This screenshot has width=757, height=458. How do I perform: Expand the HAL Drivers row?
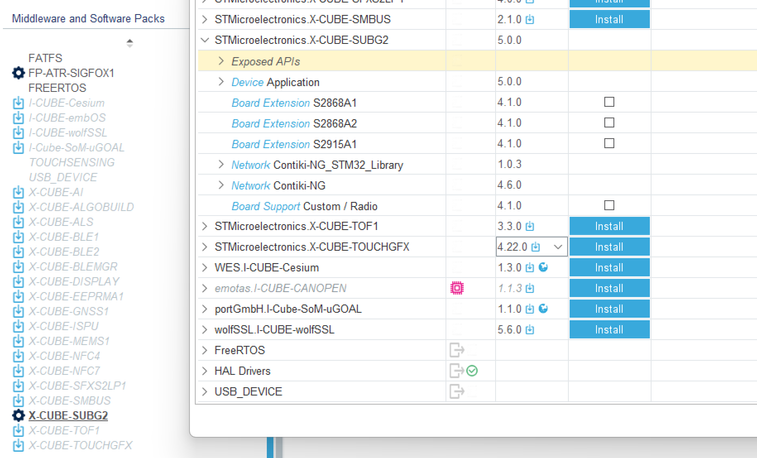pos(205,371)
